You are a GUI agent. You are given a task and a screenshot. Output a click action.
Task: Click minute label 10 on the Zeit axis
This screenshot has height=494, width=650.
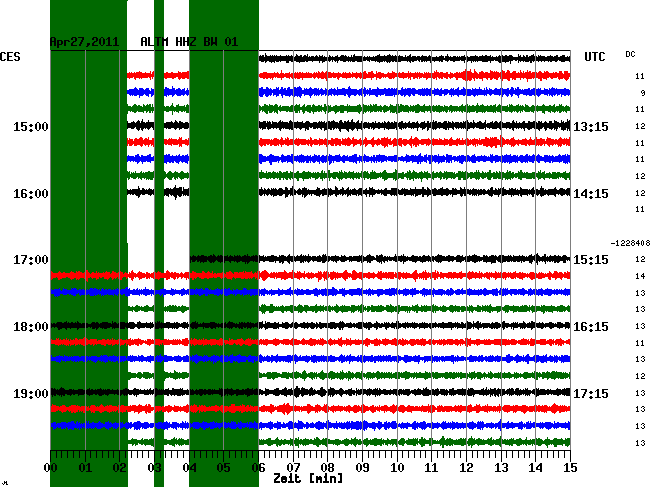[397, 468]
